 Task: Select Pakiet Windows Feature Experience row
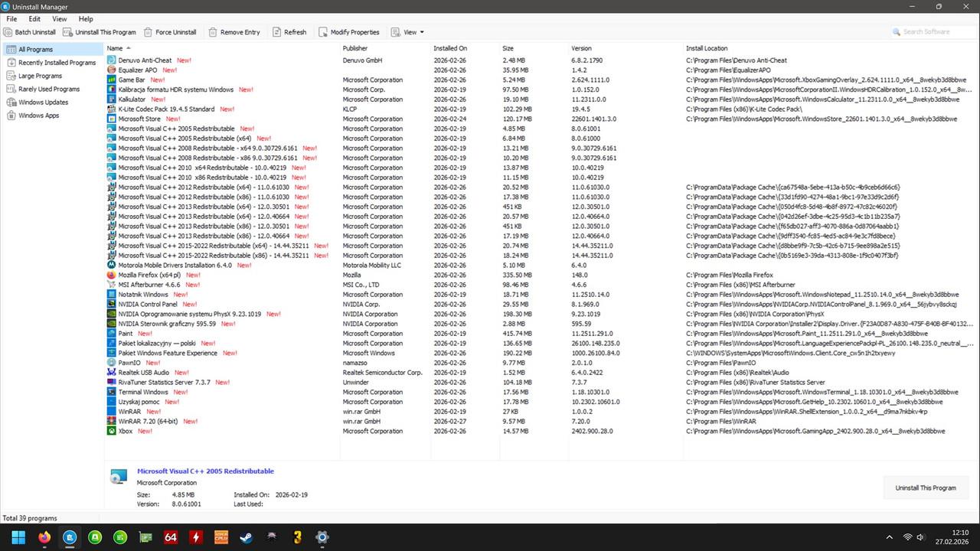tap(541, 353)
